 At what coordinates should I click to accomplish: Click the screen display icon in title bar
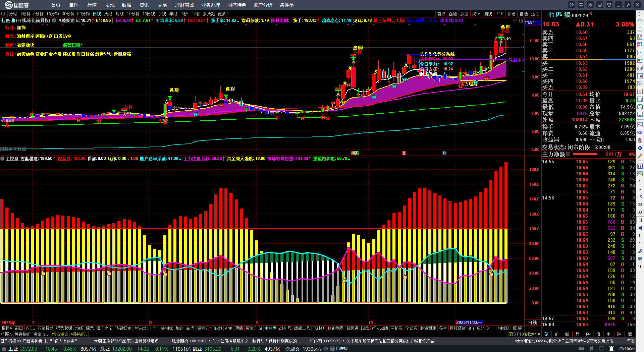pyautogui.click(x=600, y=5)
